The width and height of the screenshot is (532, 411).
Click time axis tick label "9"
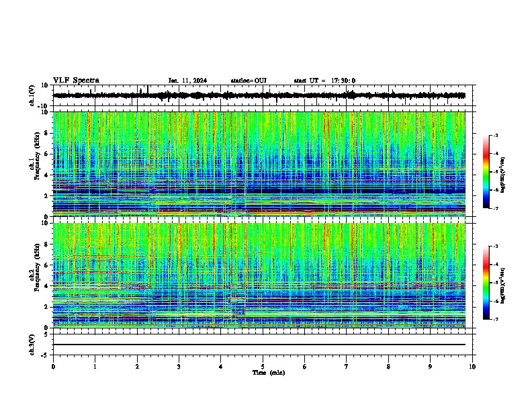(430, 367)
